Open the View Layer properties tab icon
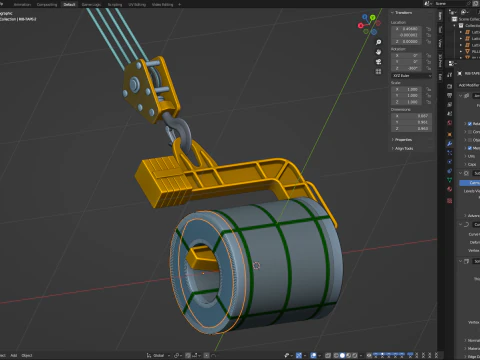Viewport: 480px width, 360px height. (450, 105)
